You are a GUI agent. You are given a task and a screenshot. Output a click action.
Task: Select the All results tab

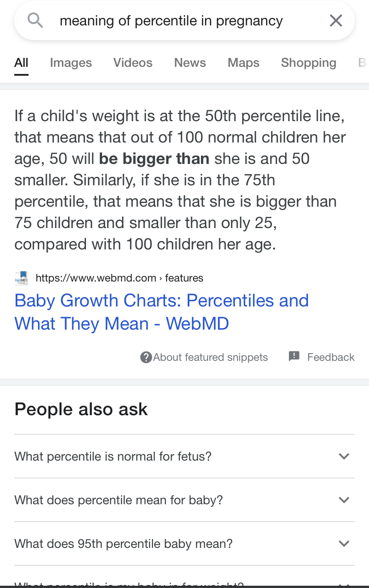click(21, 63)
